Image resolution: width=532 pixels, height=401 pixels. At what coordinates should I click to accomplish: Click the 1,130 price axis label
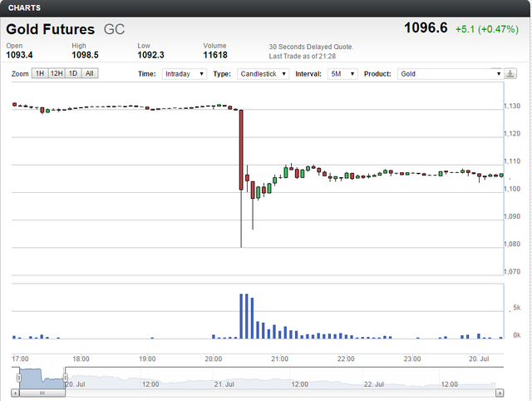(512, 106)
